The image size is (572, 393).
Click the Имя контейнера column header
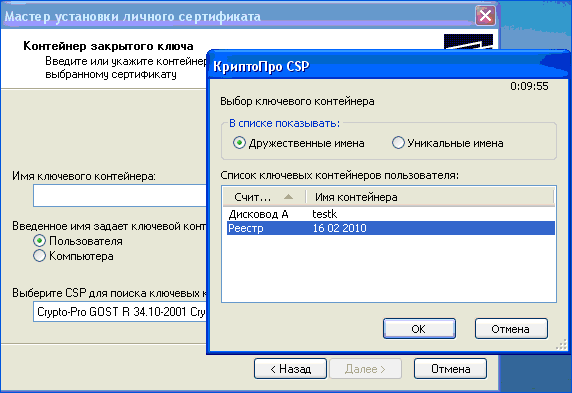click(430, 197)
